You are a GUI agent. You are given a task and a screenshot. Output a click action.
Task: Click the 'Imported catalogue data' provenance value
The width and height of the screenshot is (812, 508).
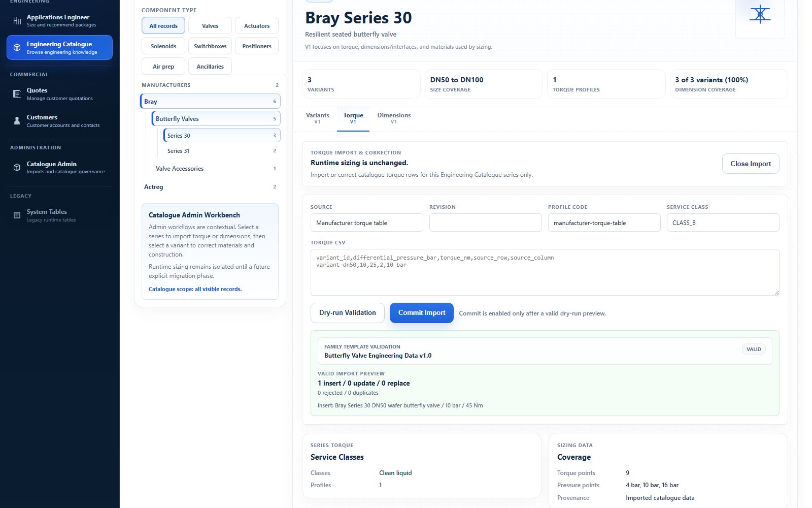[x=660, y=498]
